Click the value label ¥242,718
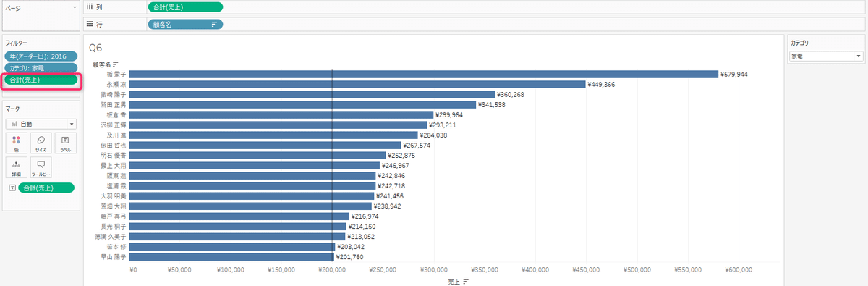 tap(391, 185)
